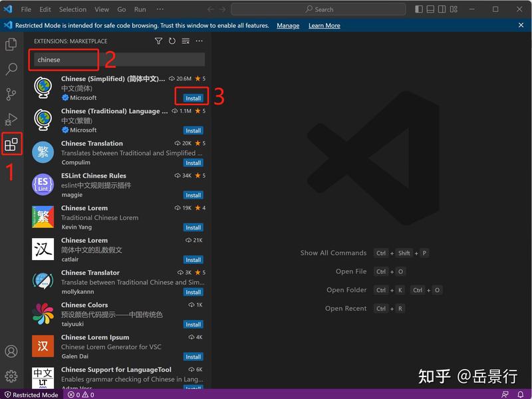Image resolution: width=532 pixels, height=399 pixels.
Task: Minimize the VS Code window
Action: tap(471, 9)
